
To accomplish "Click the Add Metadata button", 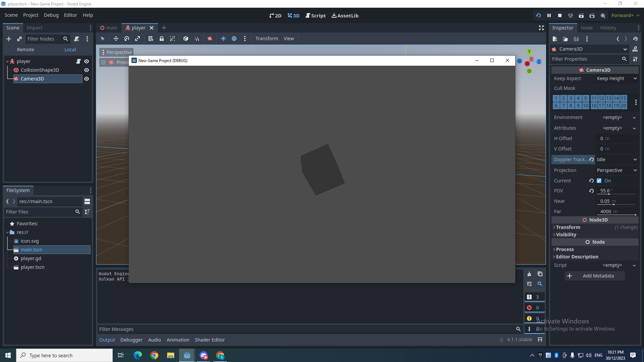I will pos(595,276).
